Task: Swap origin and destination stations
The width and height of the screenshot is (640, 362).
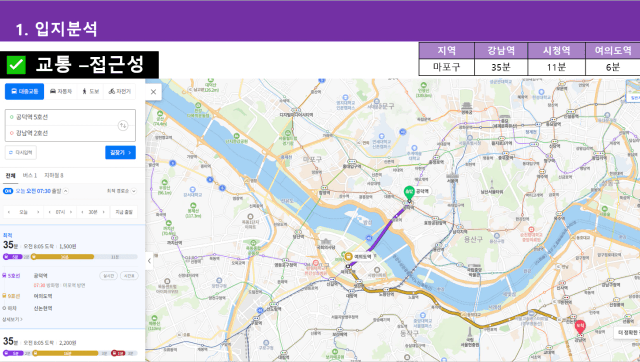Action: pos(123,125)
